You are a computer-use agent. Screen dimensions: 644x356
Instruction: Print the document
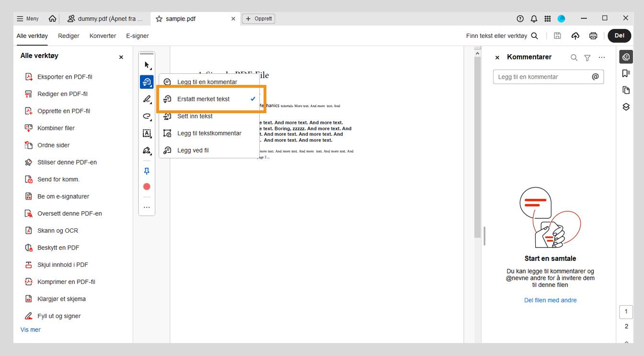(x=593, y=36)
